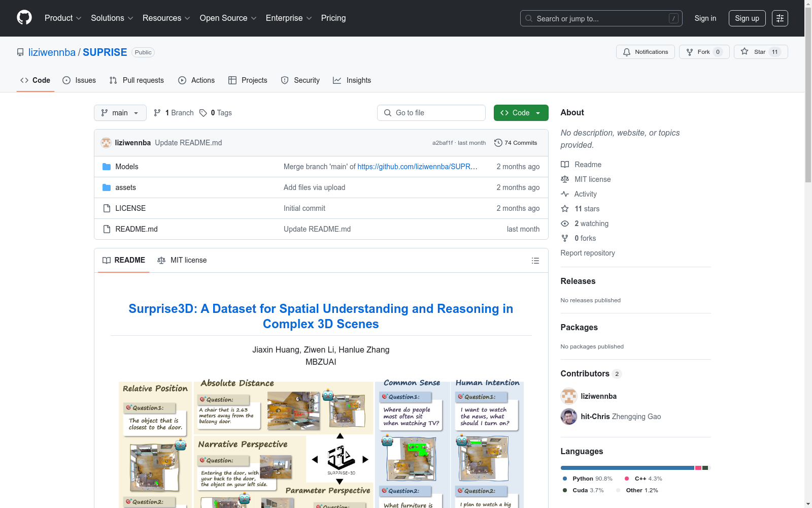Screen dimensions: 812x508
Task: Click the Cuda dark green language dot
Action: 565,490
